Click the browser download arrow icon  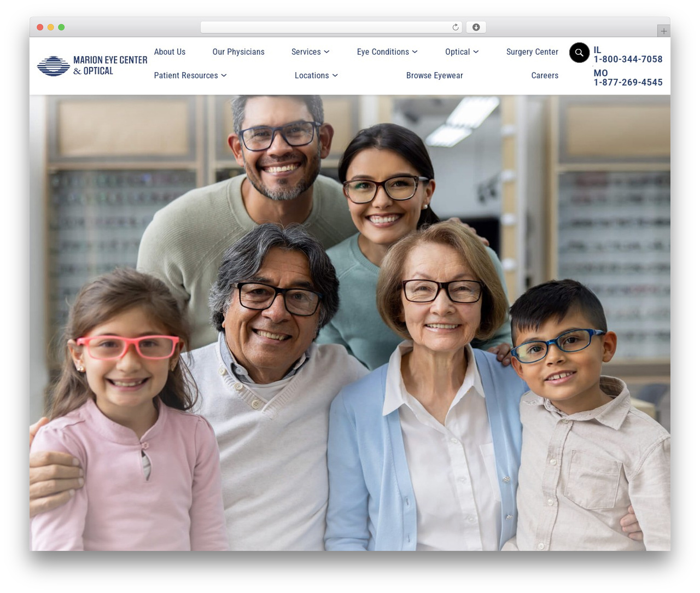[476, 27]
